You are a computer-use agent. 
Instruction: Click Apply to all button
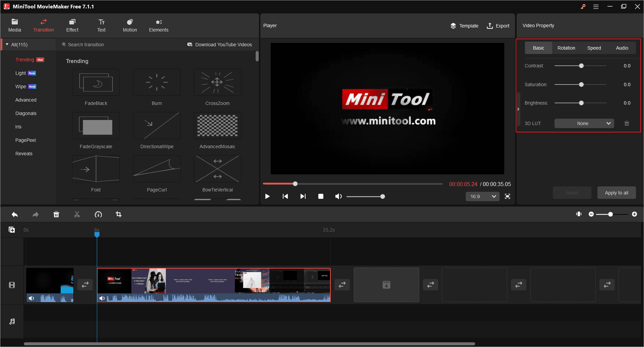tap(617, 193)
